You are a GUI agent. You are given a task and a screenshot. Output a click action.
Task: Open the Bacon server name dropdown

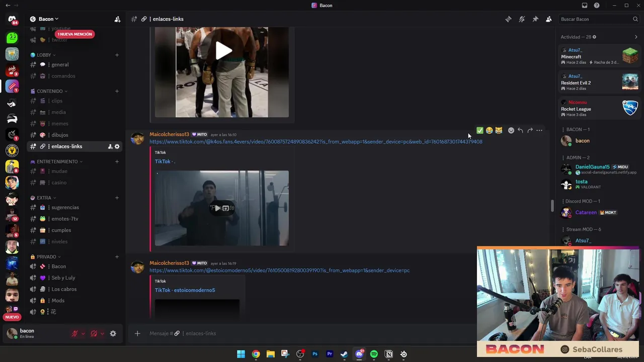pyautogui.click(x=48, y=19)
